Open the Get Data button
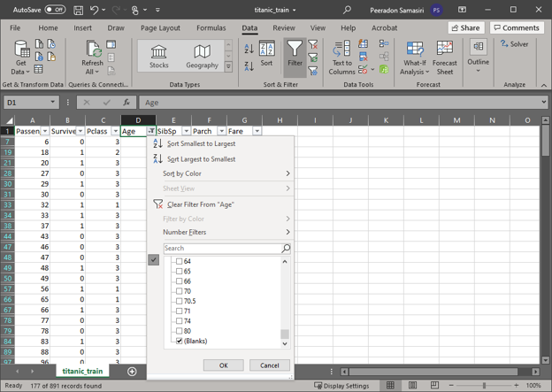 (x=21, y=57)
